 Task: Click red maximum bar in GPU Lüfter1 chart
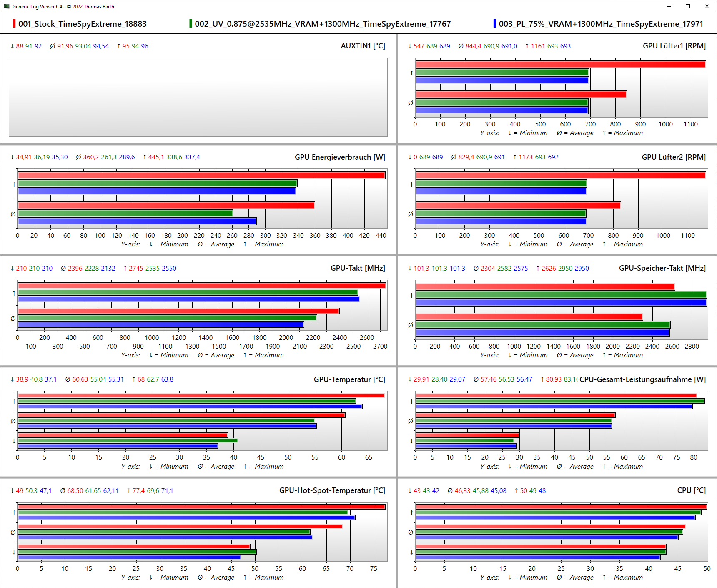coord(560,65)
